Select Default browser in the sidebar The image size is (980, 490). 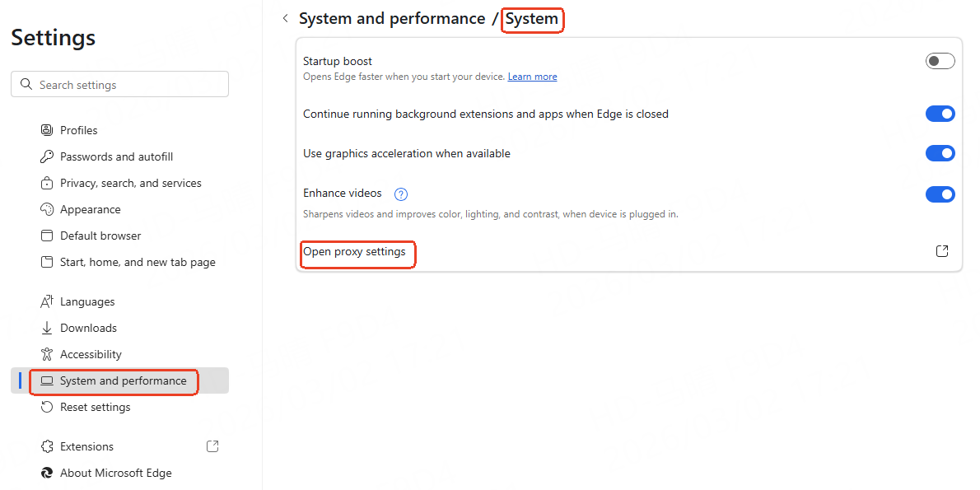[100, 236]
